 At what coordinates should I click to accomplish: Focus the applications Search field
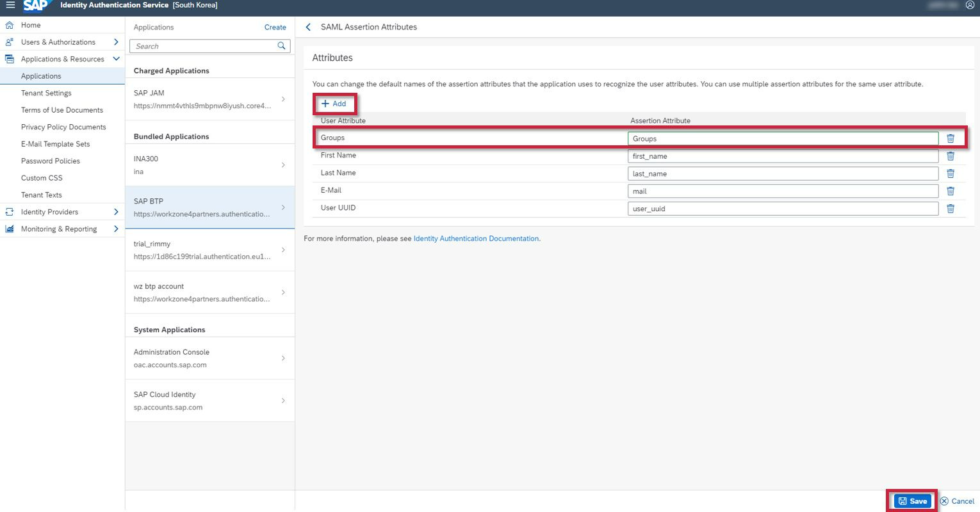click(203, 46)
